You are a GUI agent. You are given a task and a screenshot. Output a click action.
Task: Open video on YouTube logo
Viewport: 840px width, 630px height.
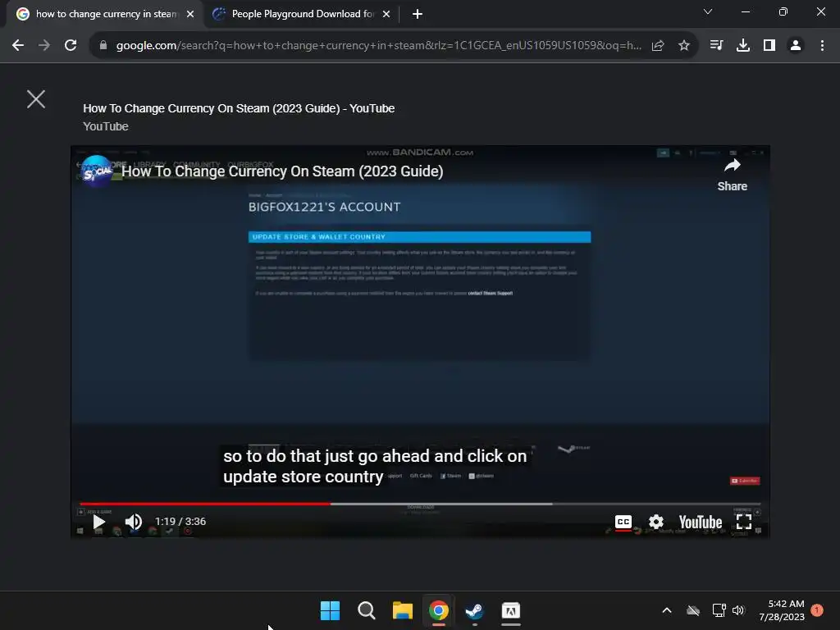pos(701,522)
